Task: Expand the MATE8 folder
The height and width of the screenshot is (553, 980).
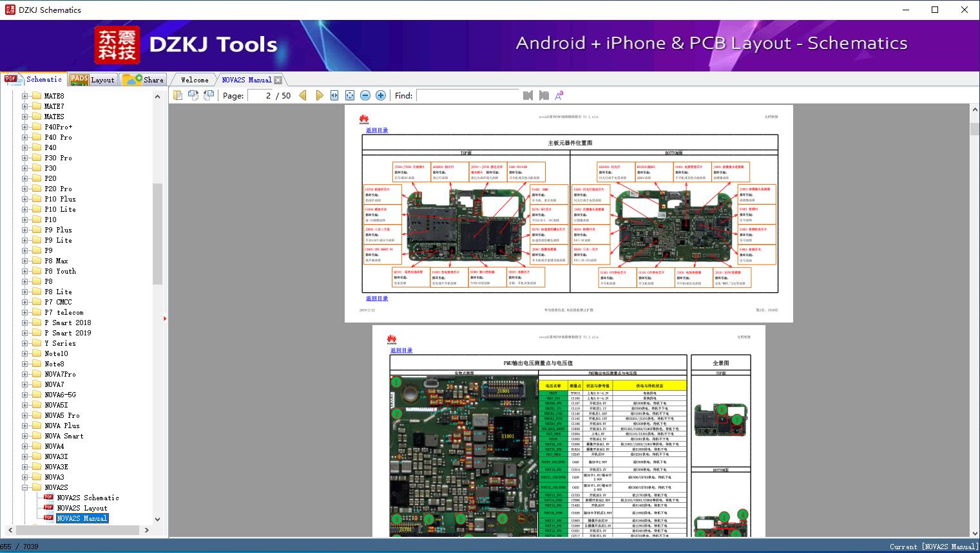Action: click(x=25, y=96)
